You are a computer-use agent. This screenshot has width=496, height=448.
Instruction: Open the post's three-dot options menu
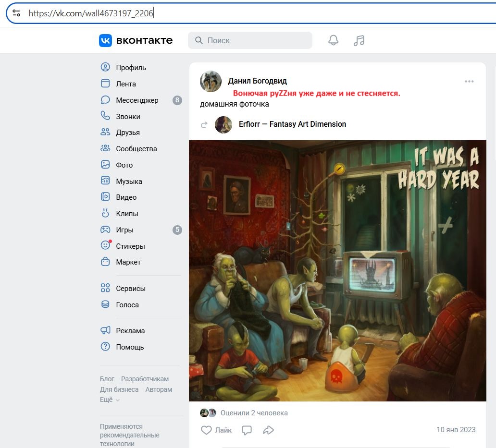tap(469, 82)
